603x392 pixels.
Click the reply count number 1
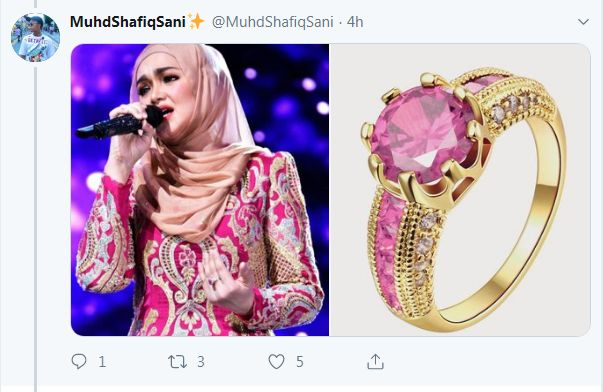click(102, 362)
